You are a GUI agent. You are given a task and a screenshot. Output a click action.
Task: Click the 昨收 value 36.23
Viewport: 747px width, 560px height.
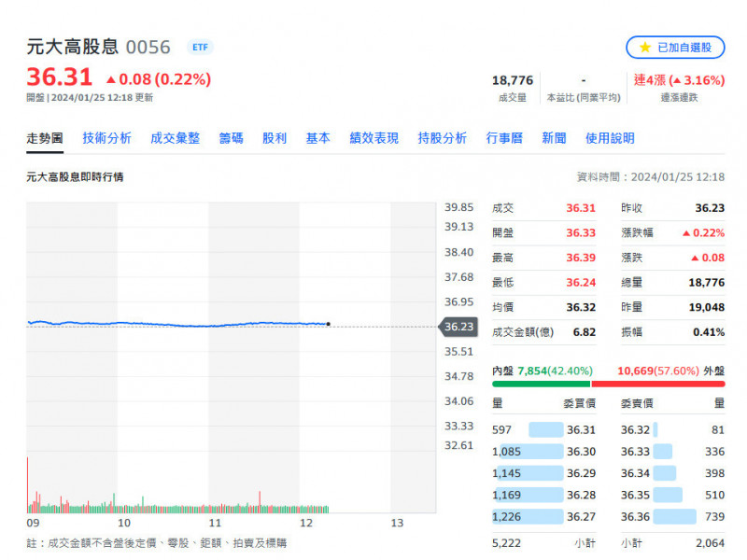(710, 208)
